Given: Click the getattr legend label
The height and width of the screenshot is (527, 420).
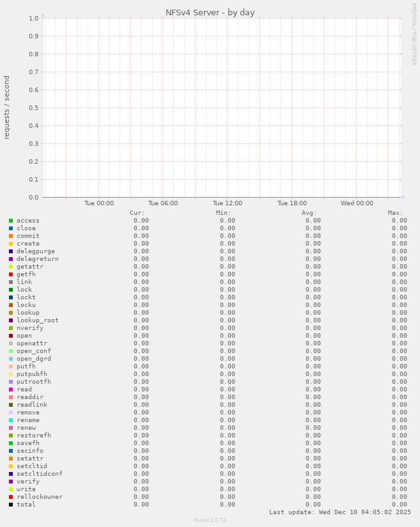Looking at the screenshot, I should point(30,267).
